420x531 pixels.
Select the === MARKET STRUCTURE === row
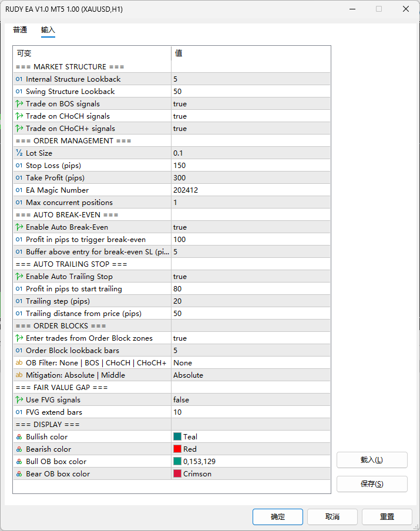point(172,67)
